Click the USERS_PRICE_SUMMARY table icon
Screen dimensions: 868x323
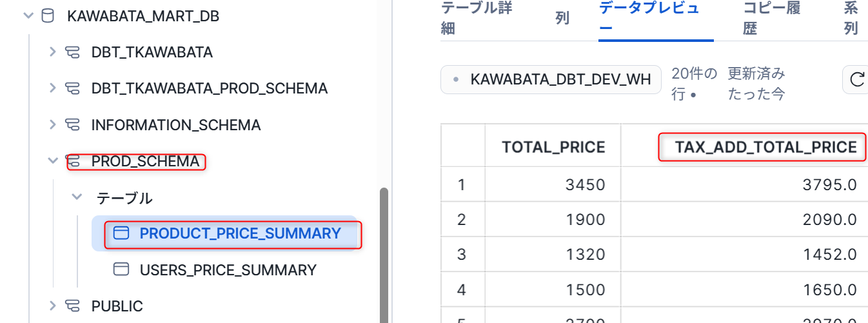pos(121,269)
